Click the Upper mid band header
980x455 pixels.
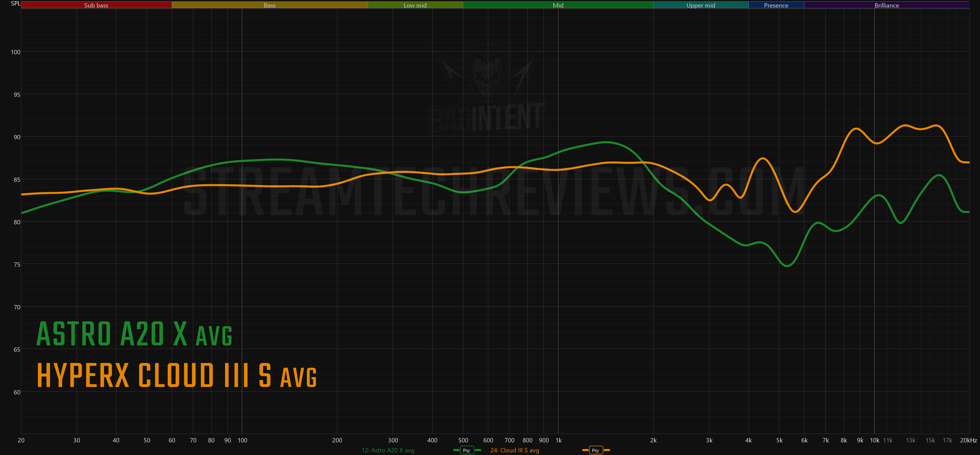(701, 5)
